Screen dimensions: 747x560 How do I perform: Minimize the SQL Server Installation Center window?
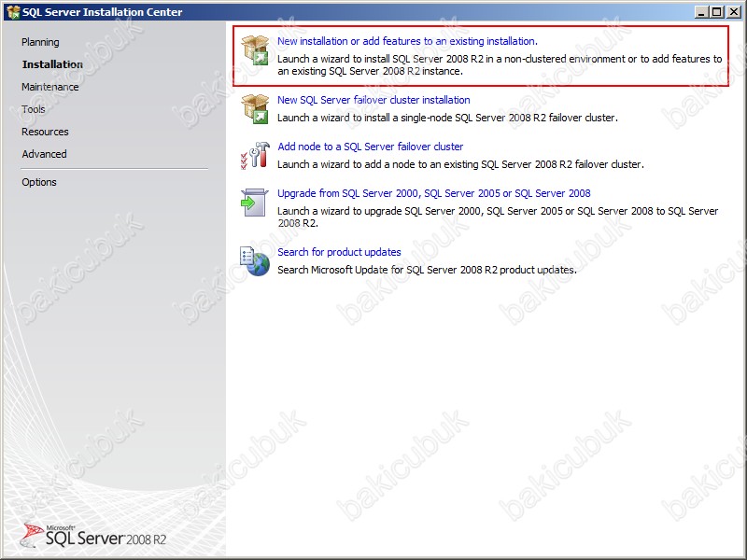[x=700, y=12]
